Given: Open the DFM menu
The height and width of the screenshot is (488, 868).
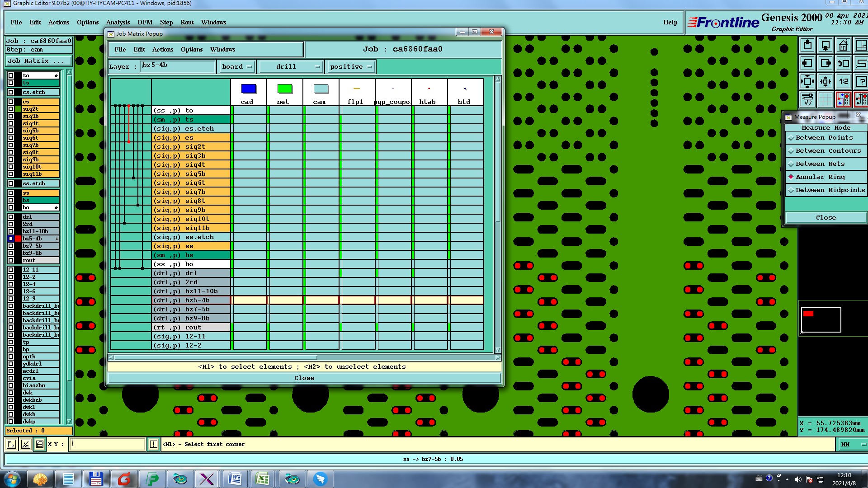Looking at the screenshot, I should pyautogui.click(x=145, y=22).
